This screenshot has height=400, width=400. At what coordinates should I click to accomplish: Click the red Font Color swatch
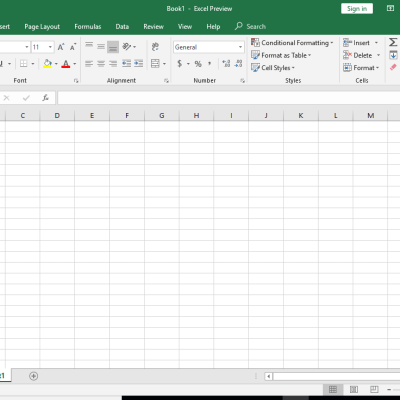coord(66,64)
